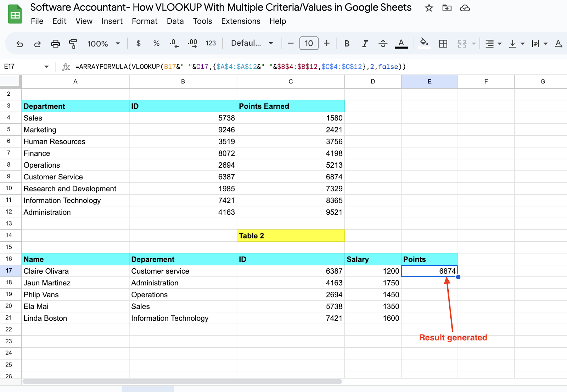Click the Redo arrow icon

tap(37, 44)
